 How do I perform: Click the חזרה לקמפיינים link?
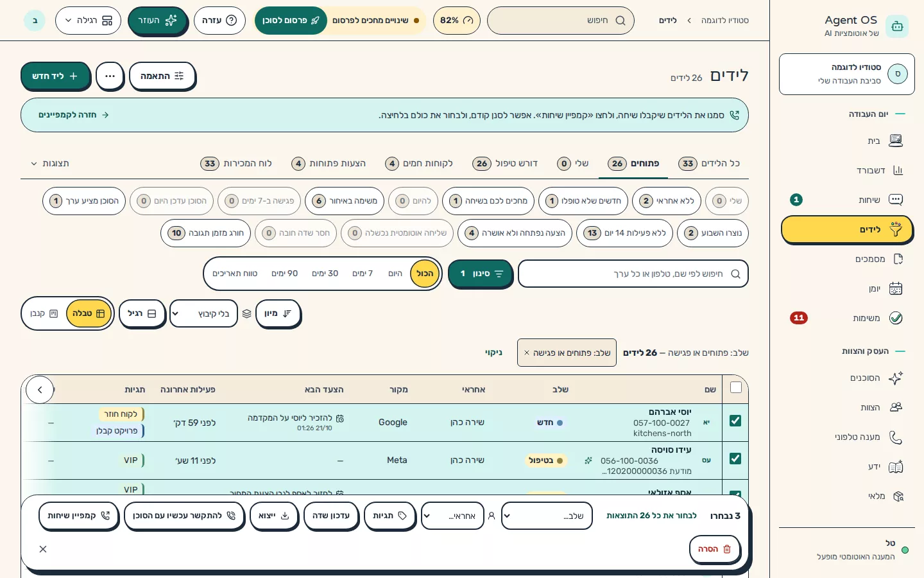(x=73, y=115)
